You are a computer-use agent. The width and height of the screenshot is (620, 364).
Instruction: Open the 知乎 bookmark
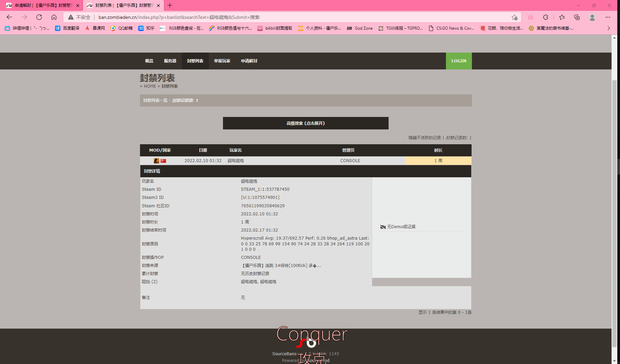[x=146, y=28]
